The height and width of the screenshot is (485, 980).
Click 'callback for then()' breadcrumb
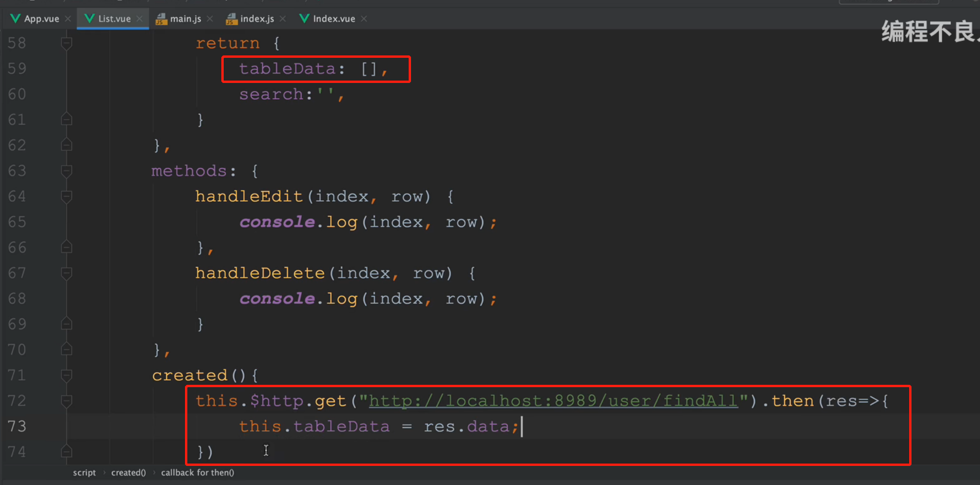[x=198, y=472]
